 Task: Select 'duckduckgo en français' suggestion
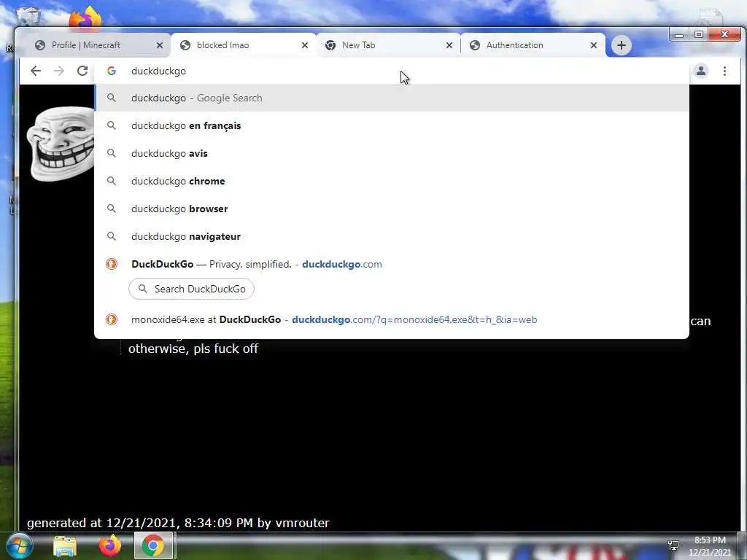point(392,125)
